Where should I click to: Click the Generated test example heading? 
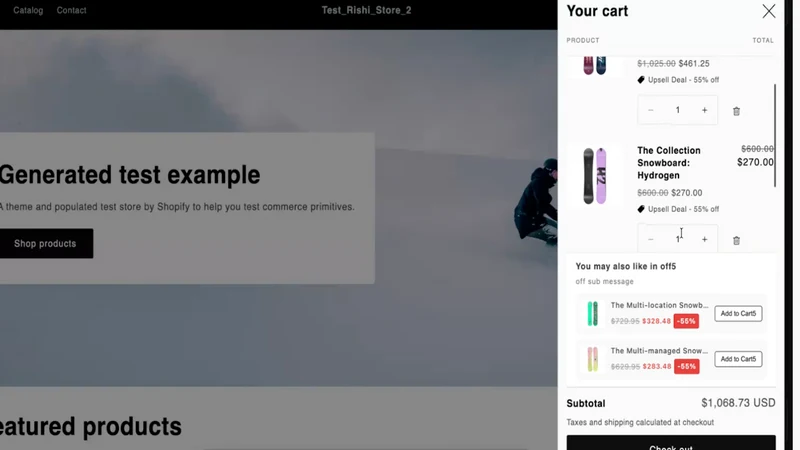(130, 174)
